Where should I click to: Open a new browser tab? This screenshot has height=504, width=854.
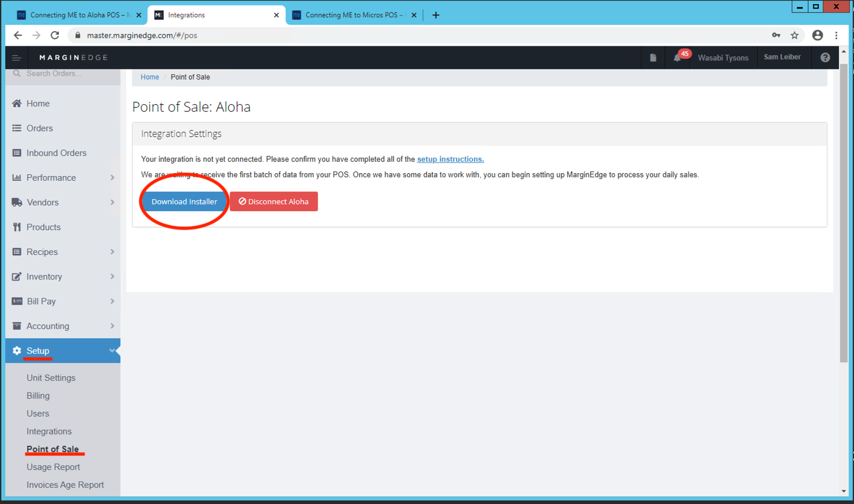[436, 15]
